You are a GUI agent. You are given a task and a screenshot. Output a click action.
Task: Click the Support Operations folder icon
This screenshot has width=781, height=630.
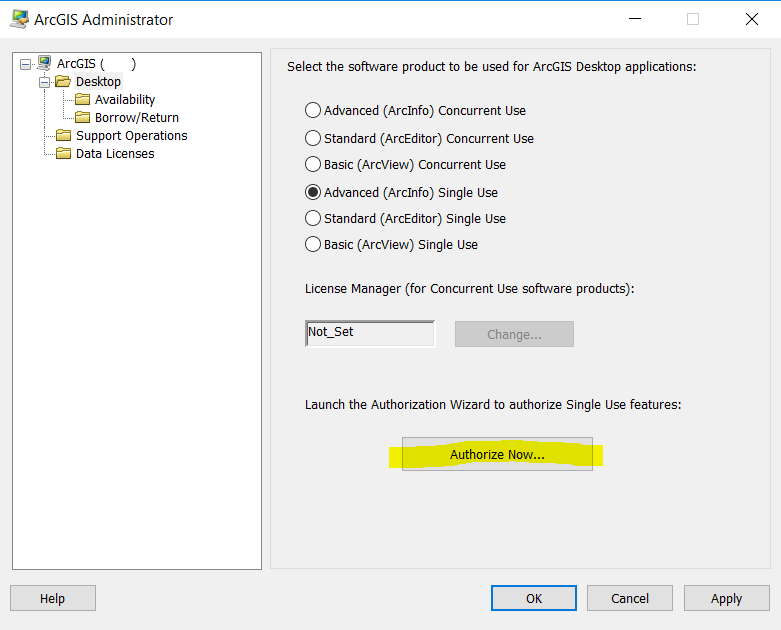pos(63,135)
